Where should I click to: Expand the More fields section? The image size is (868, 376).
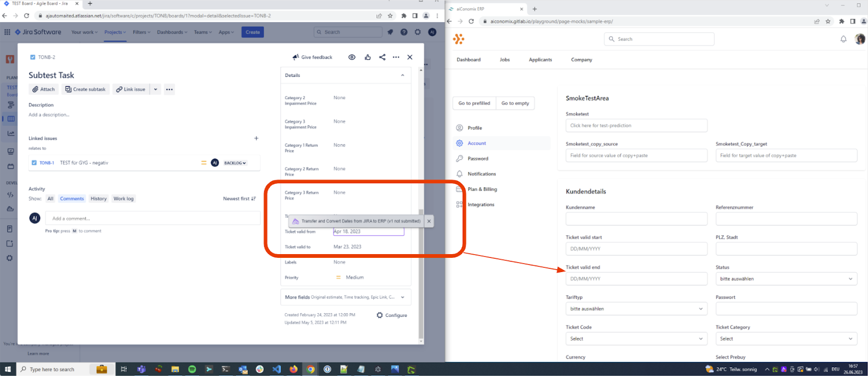(x=345, y=297)
